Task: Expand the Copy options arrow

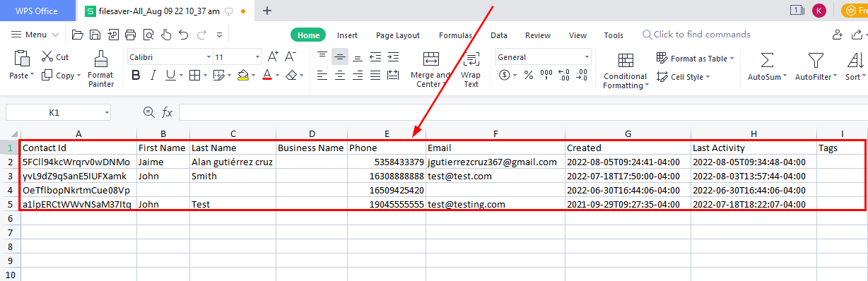Action: point(78,76)
